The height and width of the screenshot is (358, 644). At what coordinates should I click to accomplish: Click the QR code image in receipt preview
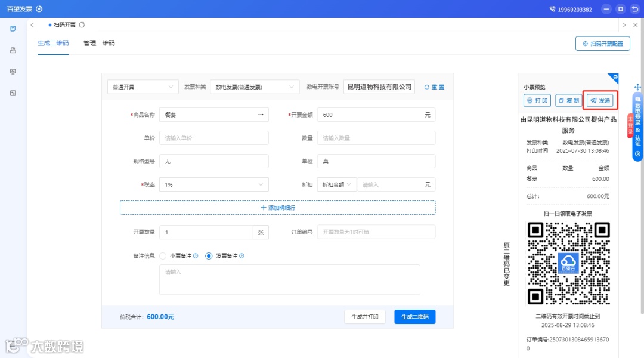[568, 264]
